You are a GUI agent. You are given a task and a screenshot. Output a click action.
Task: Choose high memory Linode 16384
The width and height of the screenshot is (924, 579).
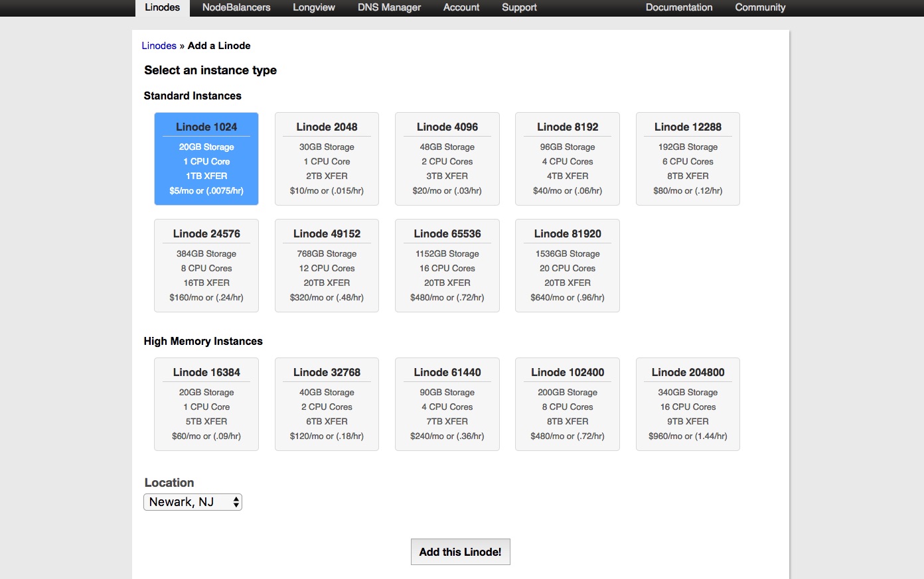pyautogui.click(x=206, y=404)
